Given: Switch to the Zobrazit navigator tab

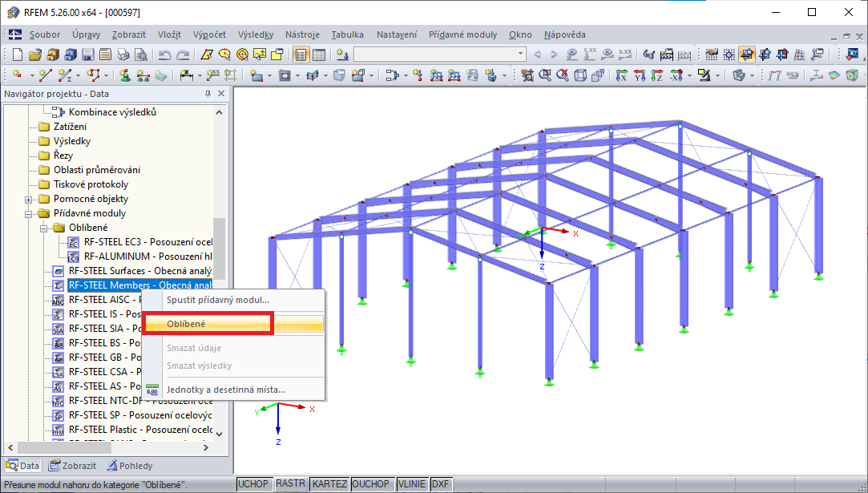Looking at the screenshot, I should 72,466.
